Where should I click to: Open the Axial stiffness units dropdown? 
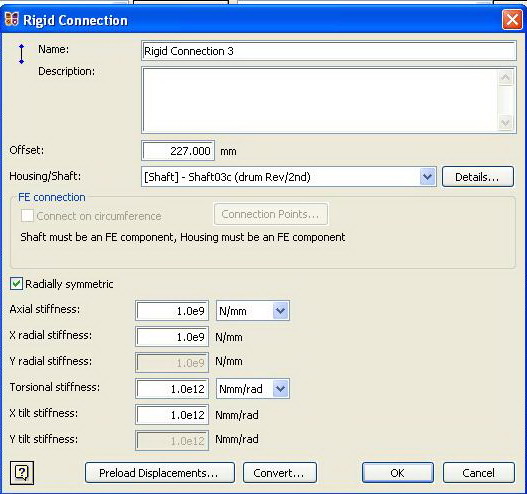(280, 311)
